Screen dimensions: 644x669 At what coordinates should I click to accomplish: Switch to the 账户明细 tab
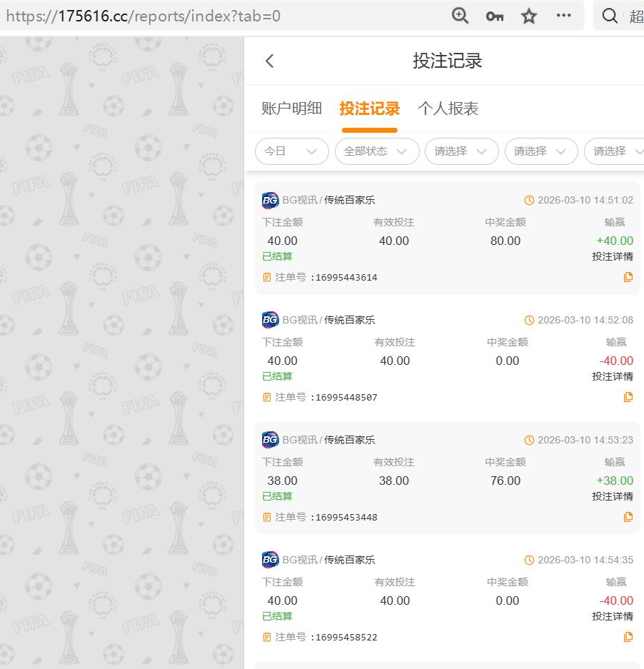(x=293, y=108)
